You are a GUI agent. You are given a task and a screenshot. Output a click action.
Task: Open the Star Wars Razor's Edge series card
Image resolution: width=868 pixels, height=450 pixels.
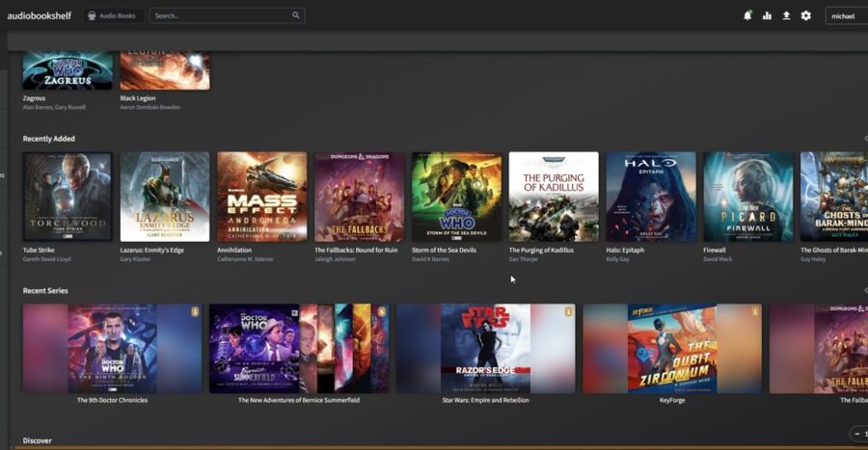485,348
